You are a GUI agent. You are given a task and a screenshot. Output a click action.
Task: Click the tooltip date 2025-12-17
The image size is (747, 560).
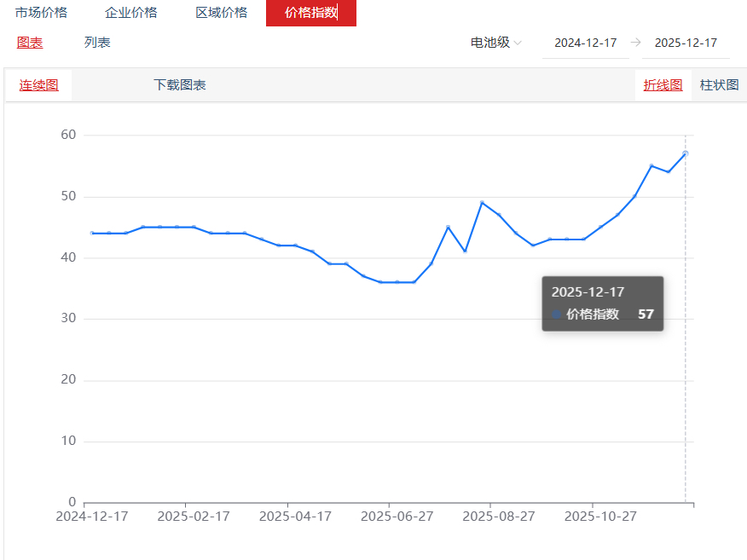[x=588, y=292]
